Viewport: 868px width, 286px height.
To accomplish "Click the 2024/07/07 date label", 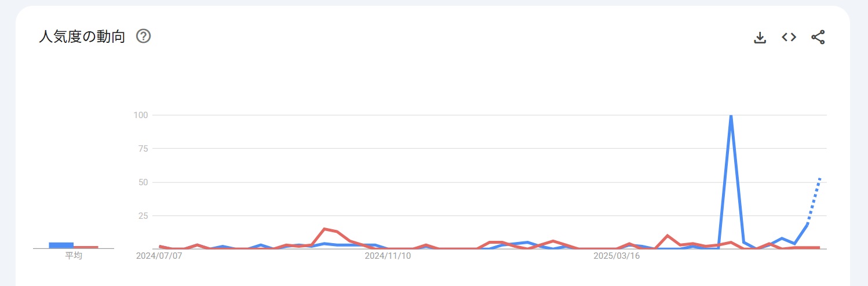I will (x=159, y=255).
